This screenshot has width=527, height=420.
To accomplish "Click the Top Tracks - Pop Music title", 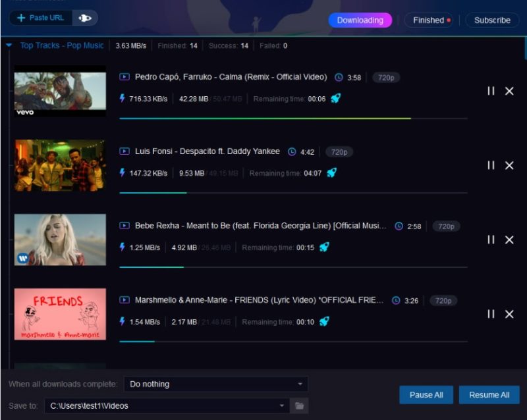I will coord(62,45).
